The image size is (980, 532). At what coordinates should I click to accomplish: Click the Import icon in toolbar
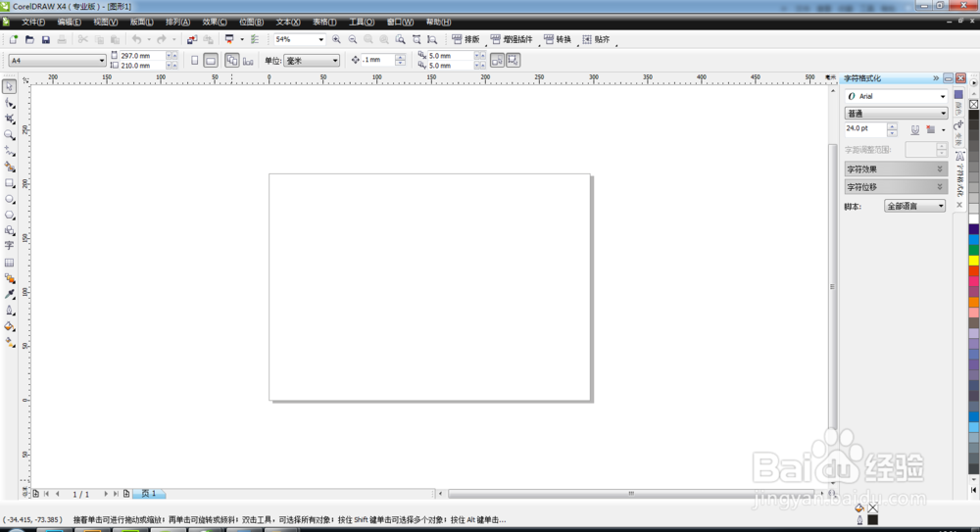pyautogui.click(x=192, y=39)
